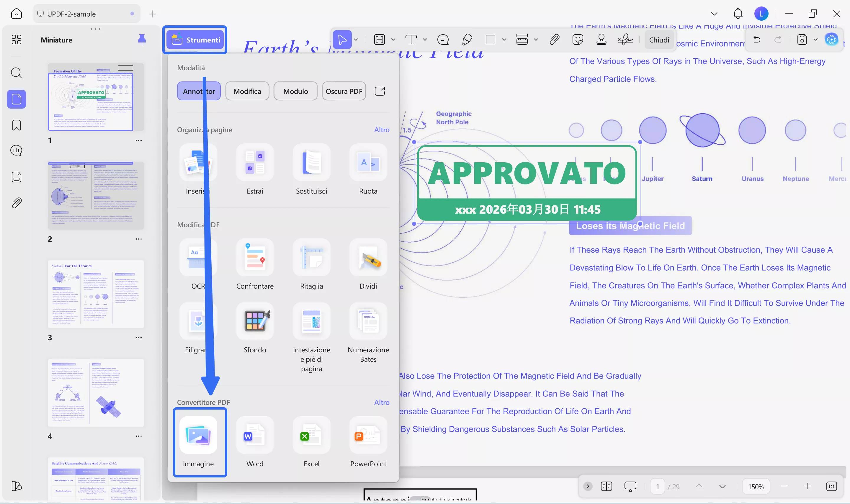Open the Signature tool in the toolbar
850x504 pixels.
(x=625, y=40)
